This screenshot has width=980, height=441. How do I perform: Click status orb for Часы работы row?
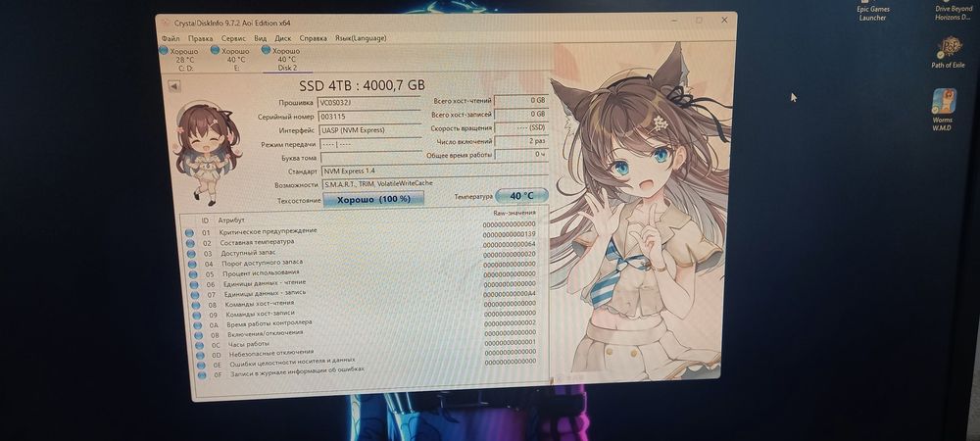pos(199,345)
